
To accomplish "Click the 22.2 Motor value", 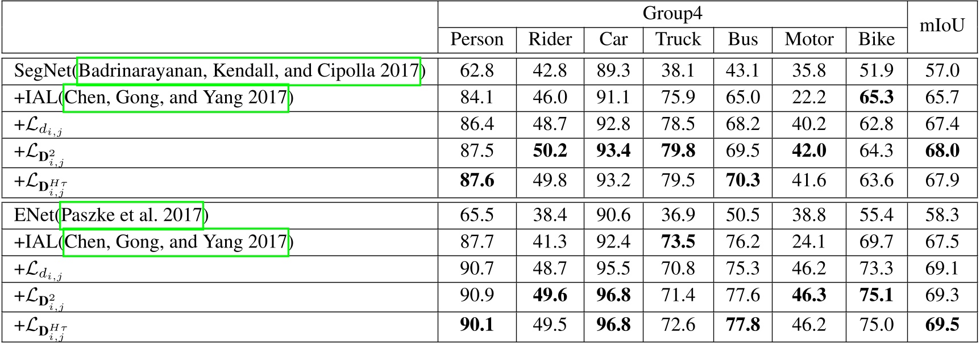I will 808,98.
